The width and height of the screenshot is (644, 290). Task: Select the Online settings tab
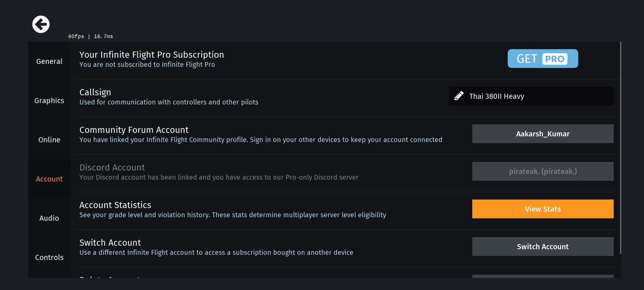(49, 140)
